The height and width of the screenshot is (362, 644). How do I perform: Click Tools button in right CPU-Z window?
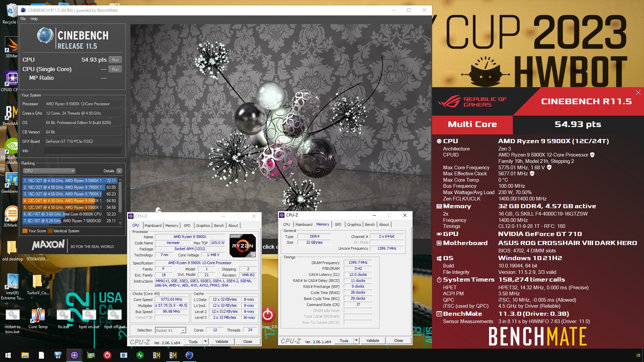[x=344, y=341]
